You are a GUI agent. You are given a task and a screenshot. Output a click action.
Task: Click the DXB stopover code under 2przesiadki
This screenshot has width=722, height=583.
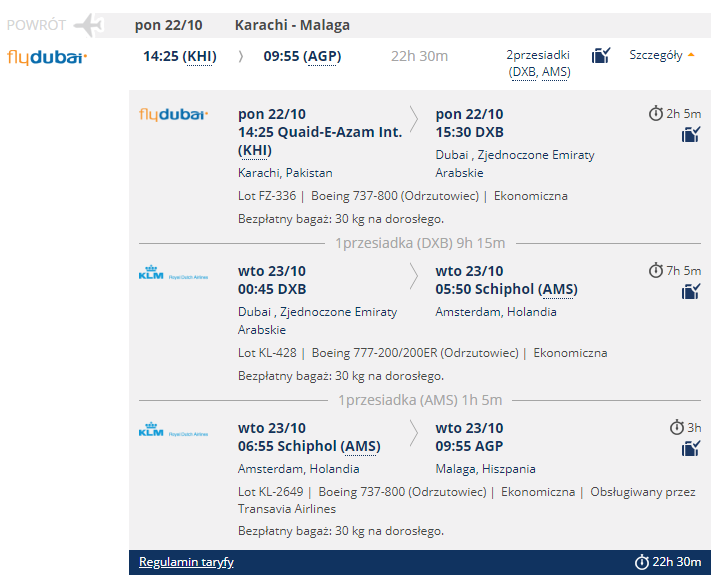point(524,72)
